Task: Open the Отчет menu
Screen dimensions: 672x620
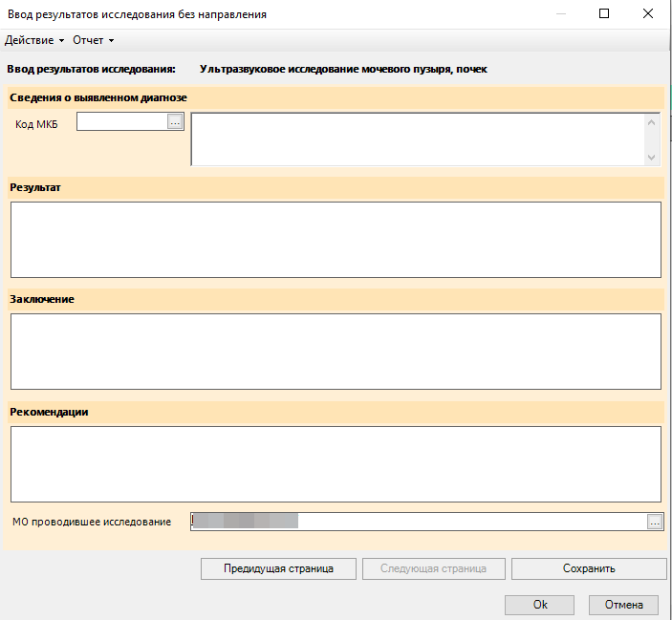Action: (93, 40)
